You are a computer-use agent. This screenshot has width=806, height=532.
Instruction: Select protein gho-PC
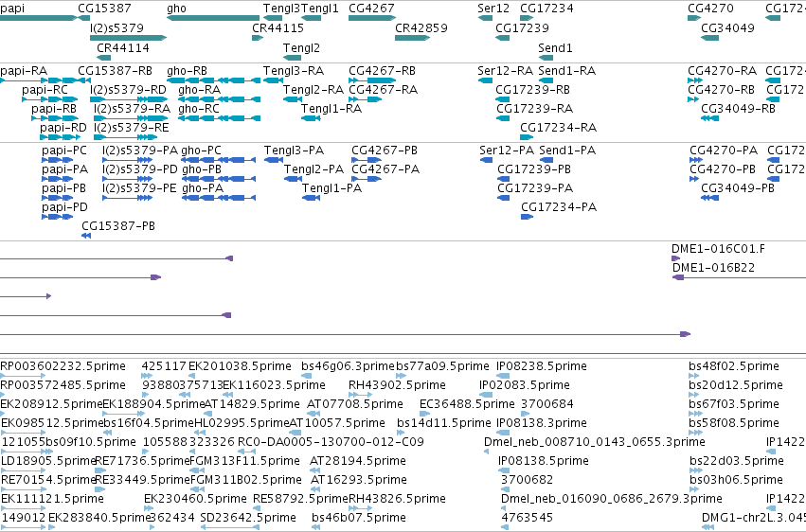[x=219, y=160]
